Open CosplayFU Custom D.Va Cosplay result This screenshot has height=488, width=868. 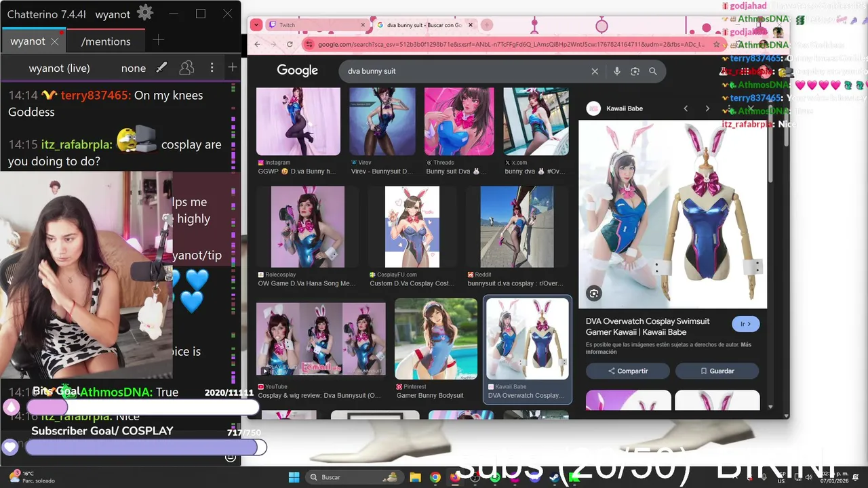pyautogui.click(x=412, y=237)
